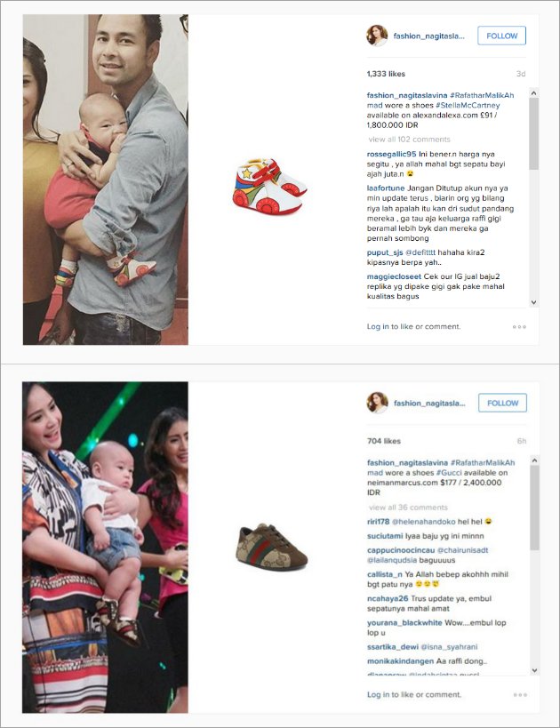Open the #Gucci hashtag link
560x728 pixels.
click(449, 473)
